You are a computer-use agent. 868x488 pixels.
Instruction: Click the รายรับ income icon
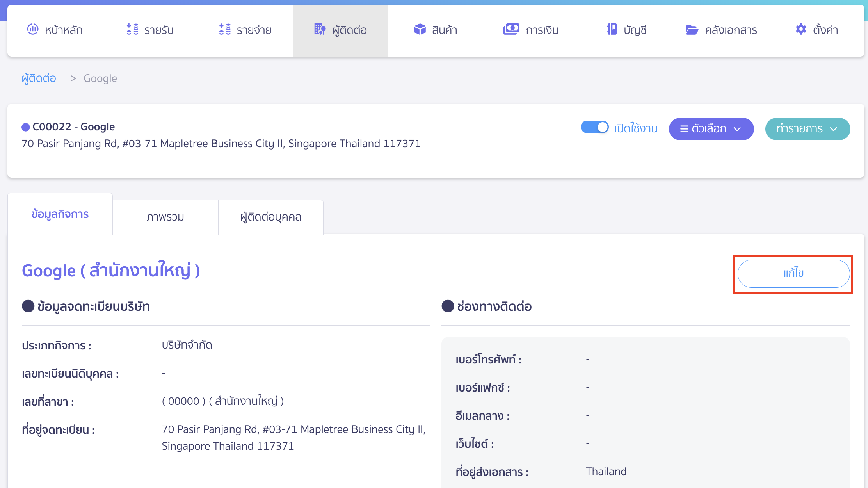tap(132, 29)
